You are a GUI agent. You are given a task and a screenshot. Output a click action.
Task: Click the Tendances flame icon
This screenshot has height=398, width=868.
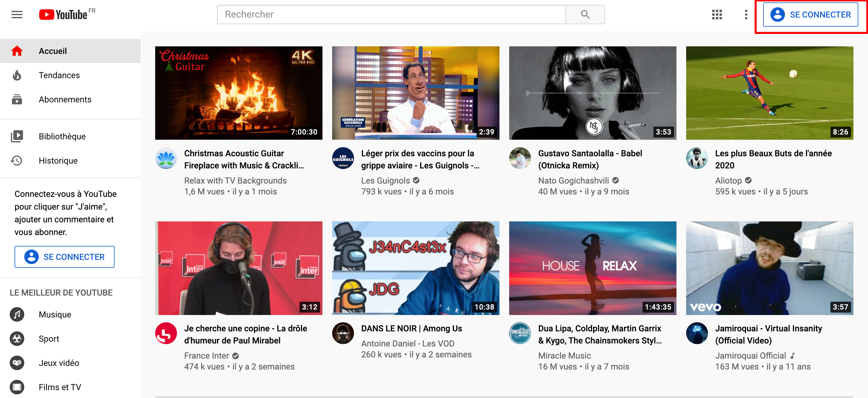(17, 75)
